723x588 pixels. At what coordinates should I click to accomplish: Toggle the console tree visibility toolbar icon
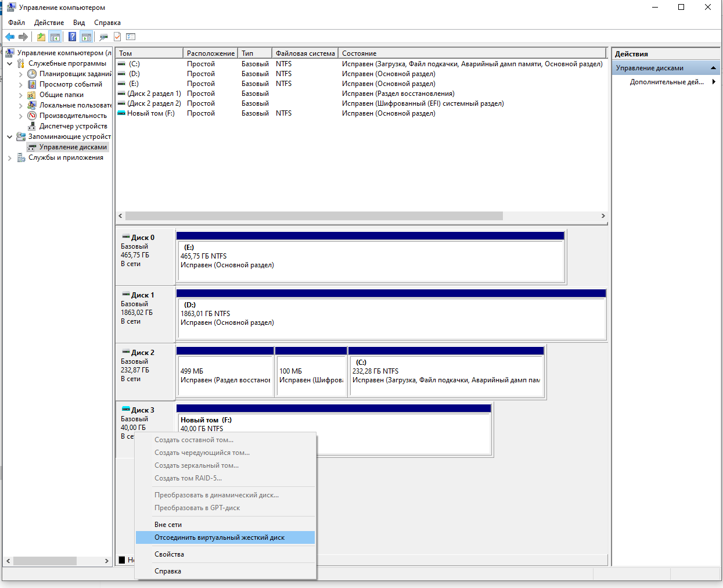click(55, 37)
